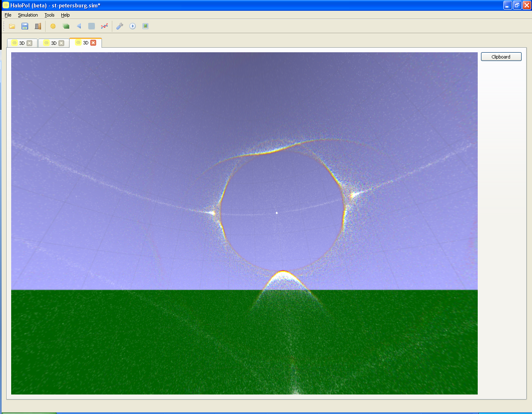Open the Tools menu
The width and height of the screenshot is (532, 414).
coord(49,15)
